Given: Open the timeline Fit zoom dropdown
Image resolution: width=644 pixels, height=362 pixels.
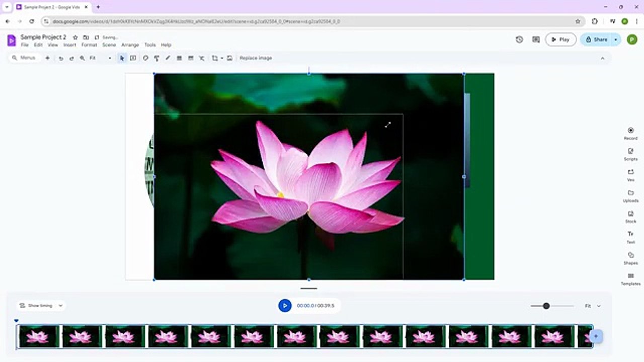Looking at the screenshot, I should [x=593, y=306].
